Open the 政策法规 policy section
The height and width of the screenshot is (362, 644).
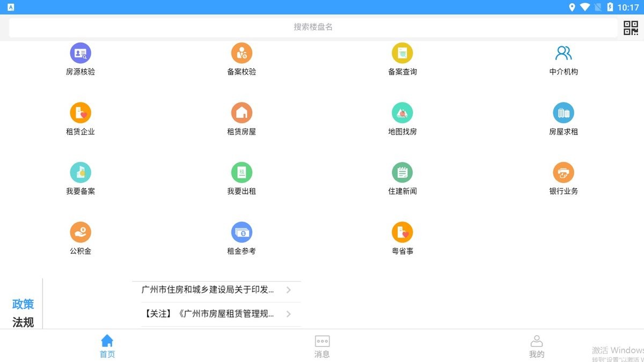pos(23,313)
